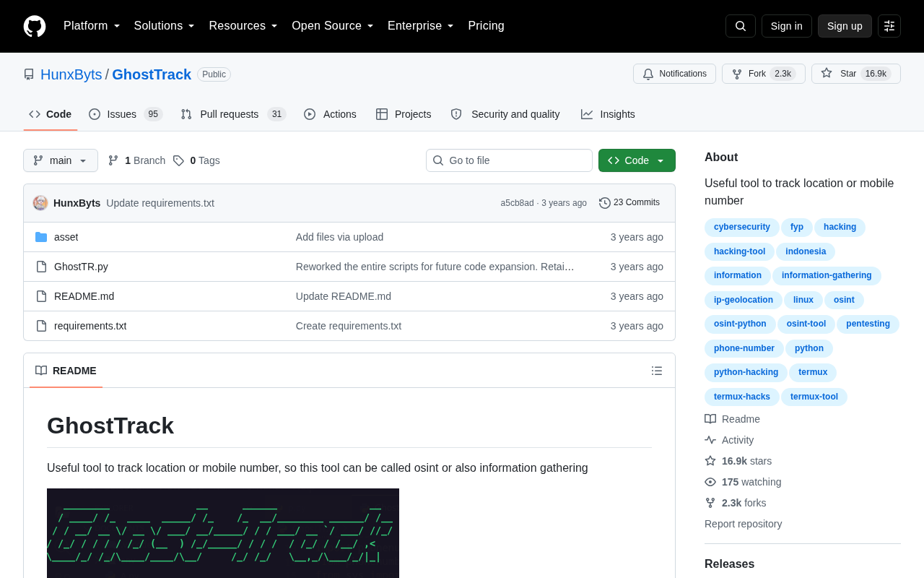This screenshot has width=924, height=578.
Task: Open the Security and quality tab
Action: [x=505, y=114]
